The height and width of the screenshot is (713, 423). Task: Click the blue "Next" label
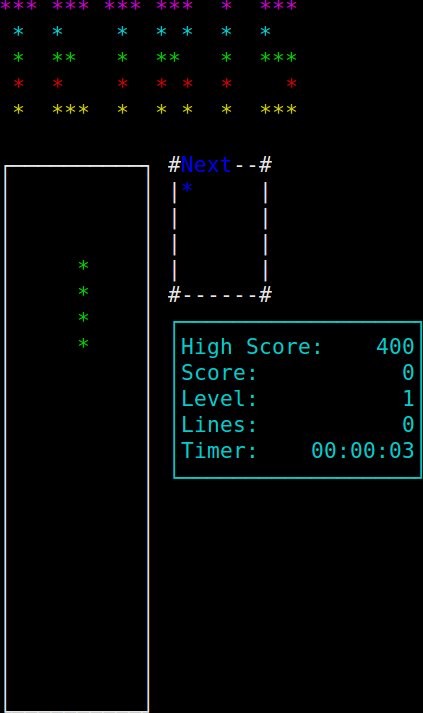(x=206, y=165)
